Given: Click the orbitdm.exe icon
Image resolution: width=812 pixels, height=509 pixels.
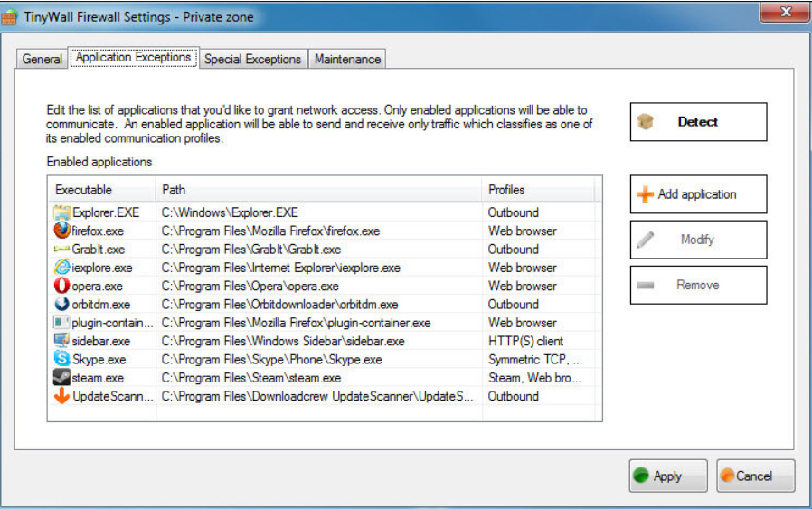Looking at the screenshot, I should tap(61, 304).
